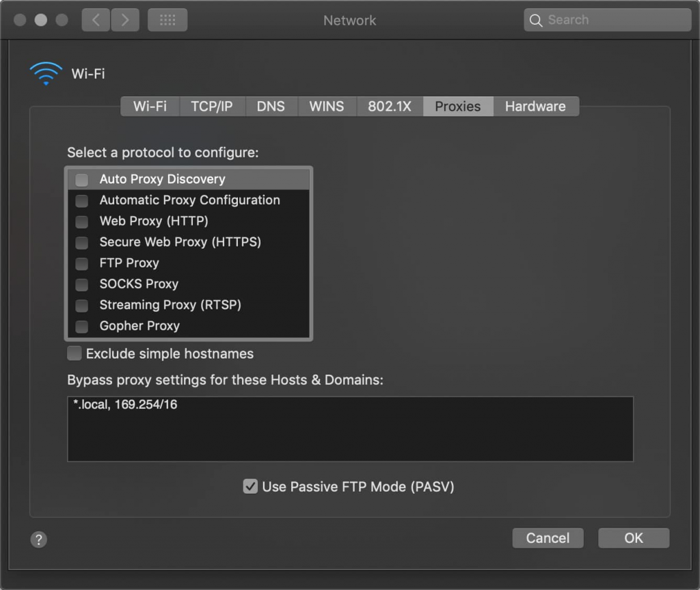The image size is (700, 590).
Task: Open the Show All preferences grid icon
Action: pyautogui.click(x=168, y=20)
